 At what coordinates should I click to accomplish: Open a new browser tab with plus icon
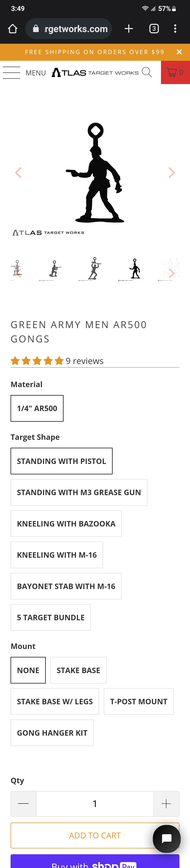pos(128,29)
